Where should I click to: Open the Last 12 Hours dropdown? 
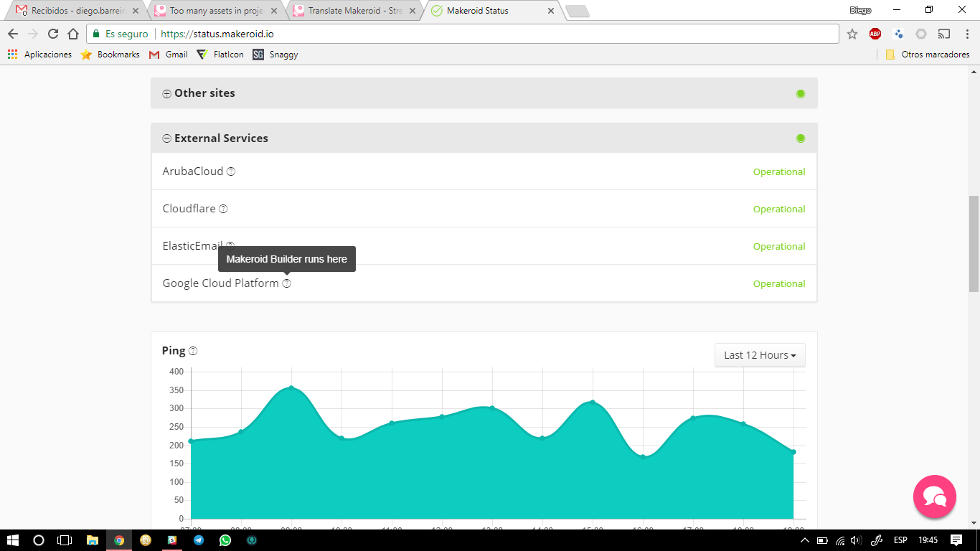(x=760, y=355)
